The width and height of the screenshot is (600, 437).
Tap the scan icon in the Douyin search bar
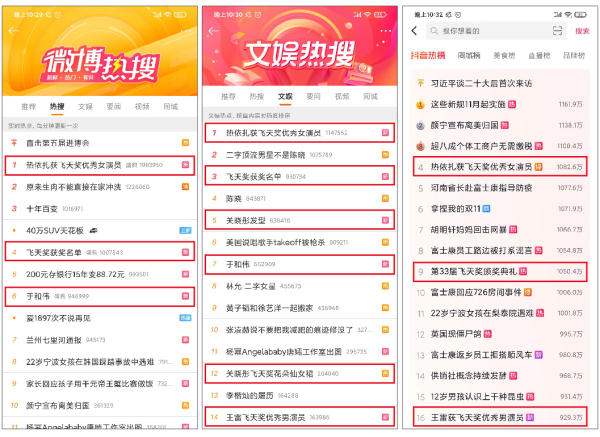(x=558, y=31)
